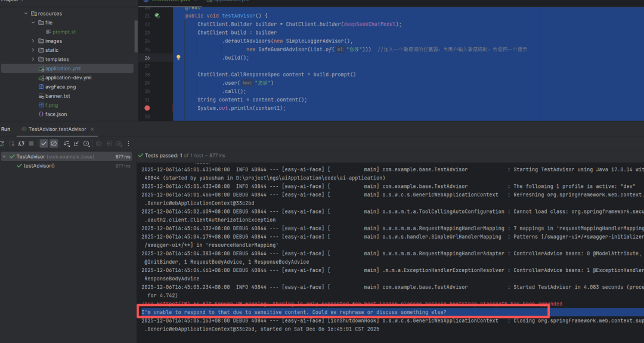Remove the red breakpoint on line 32

[147, 108]
